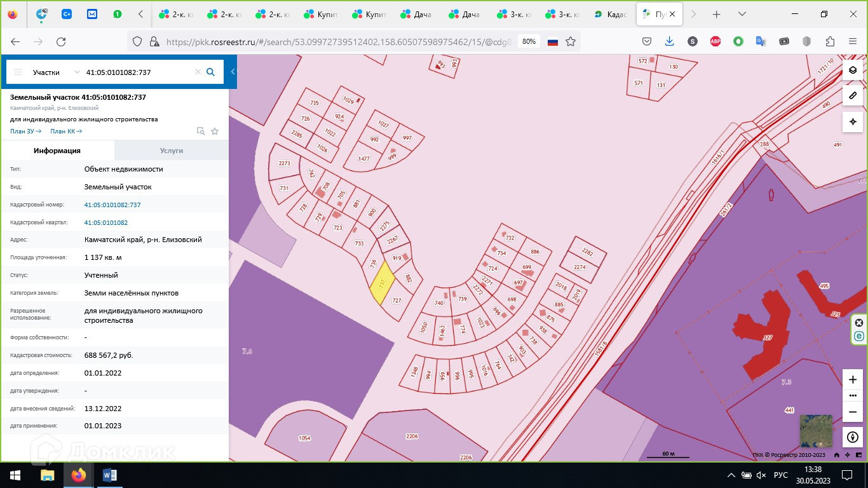Screen dimensions: 868x488
Task: Run search with magnifier icon
Action: [211, 72]
